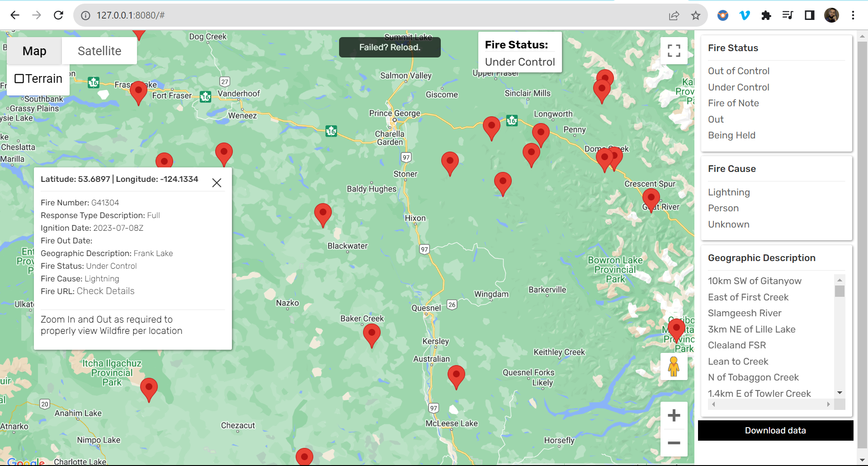Viewport: 868px width, 466px height.
Task: Switch to Satellite view
Action: click(99, 51)
